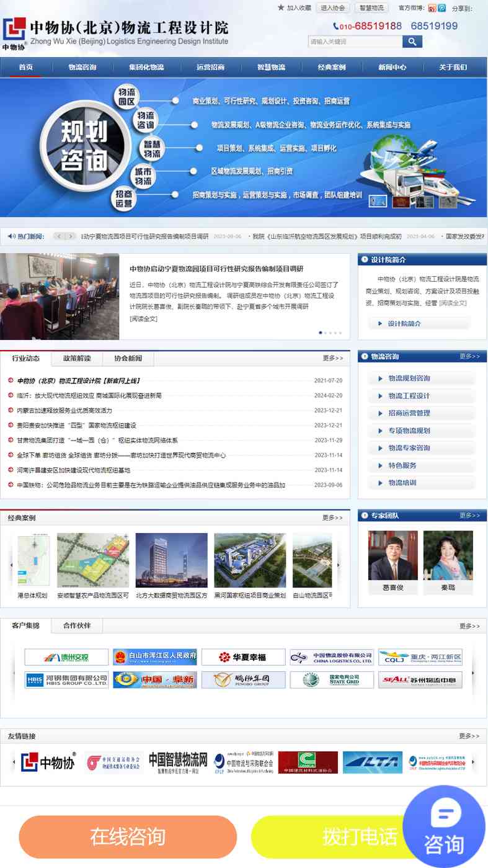This screenshot has height=868, width=488.
Task: Click 智慧物流 button in top bar
Action: (x=371, y=8)
